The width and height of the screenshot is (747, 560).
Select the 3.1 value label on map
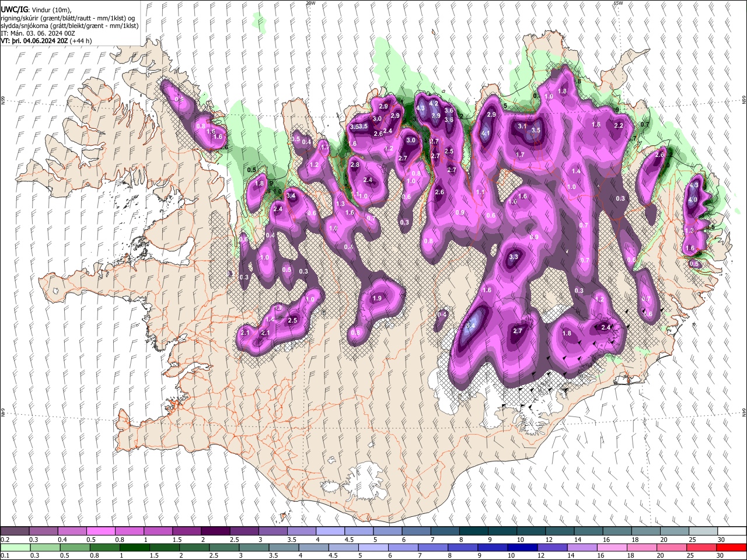(x=523, y=126)
